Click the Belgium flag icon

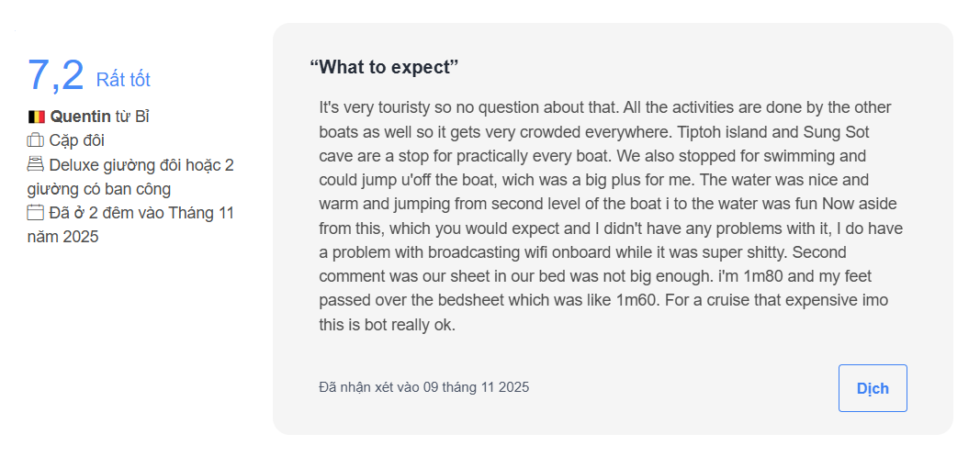(36, 117)
